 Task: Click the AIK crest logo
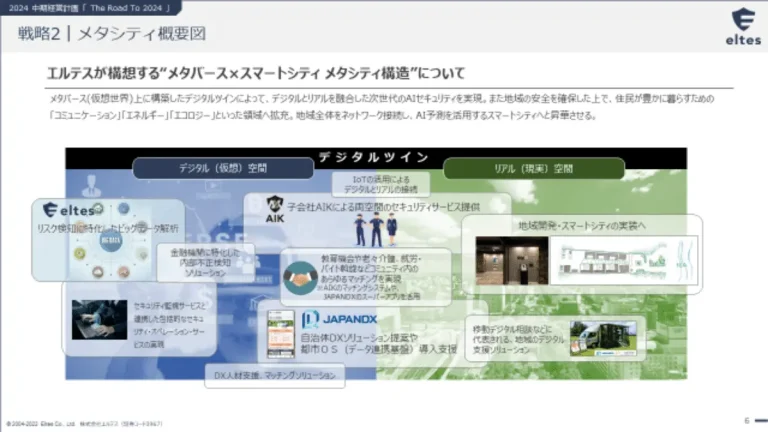[275, 209]
